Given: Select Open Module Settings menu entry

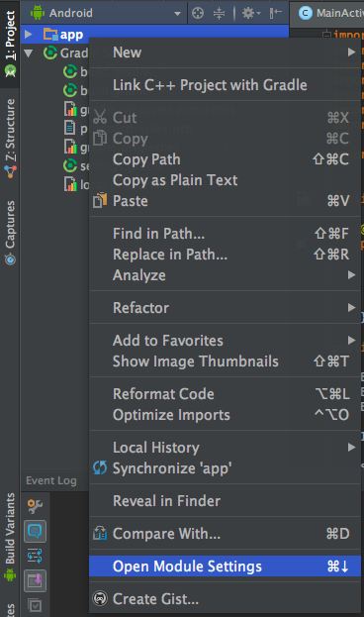Looking at the screenshot, I should tap(225, 566).
